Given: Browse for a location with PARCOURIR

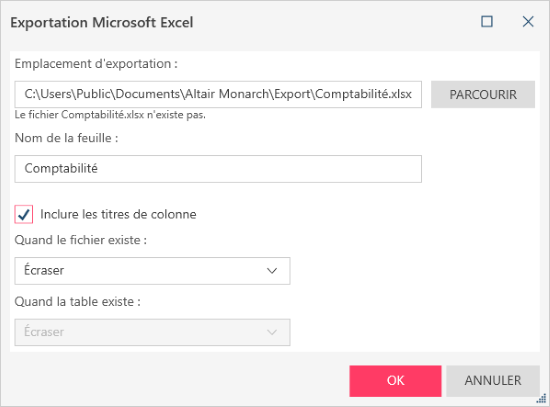Looking at the screenshot, I should click(x=483, y=94).
